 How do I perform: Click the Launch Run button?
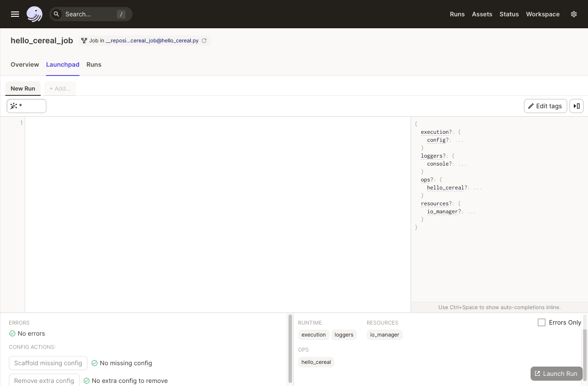556,374
